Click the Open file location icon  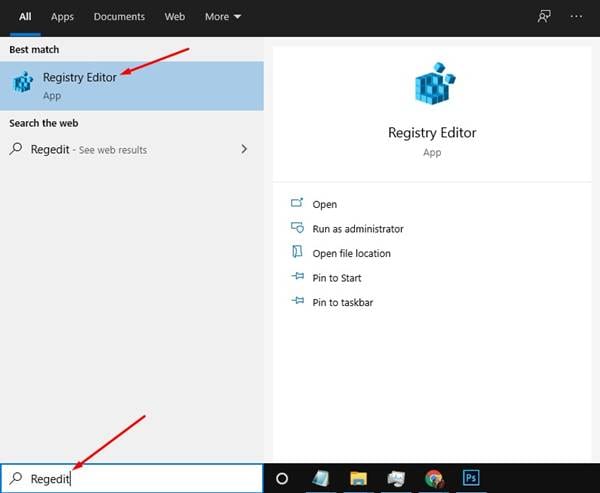297,252
